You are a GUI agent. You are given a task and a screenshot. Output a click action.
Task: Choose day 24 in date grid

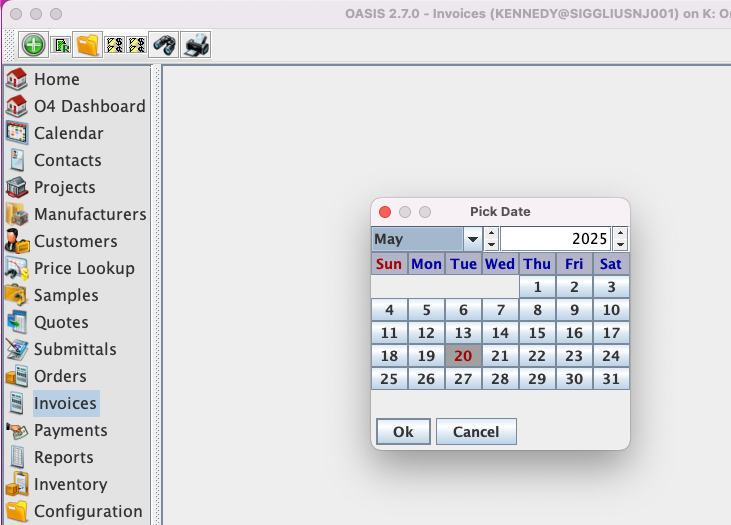click(611, 356)
